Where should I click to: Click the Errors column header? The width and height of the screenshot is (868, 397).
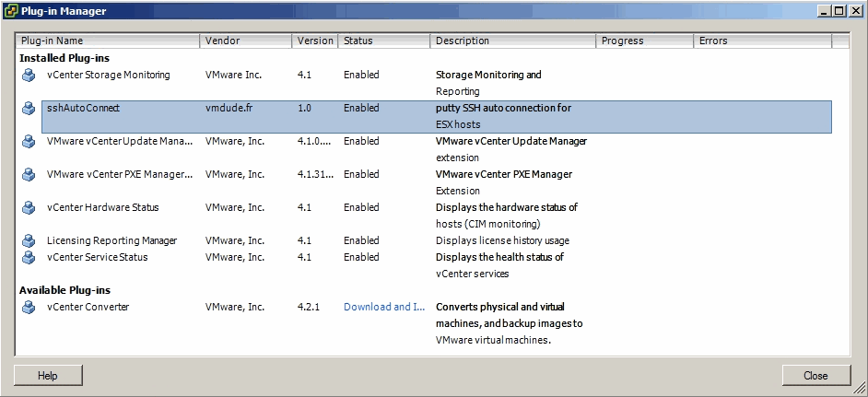[x=763, y=41]
